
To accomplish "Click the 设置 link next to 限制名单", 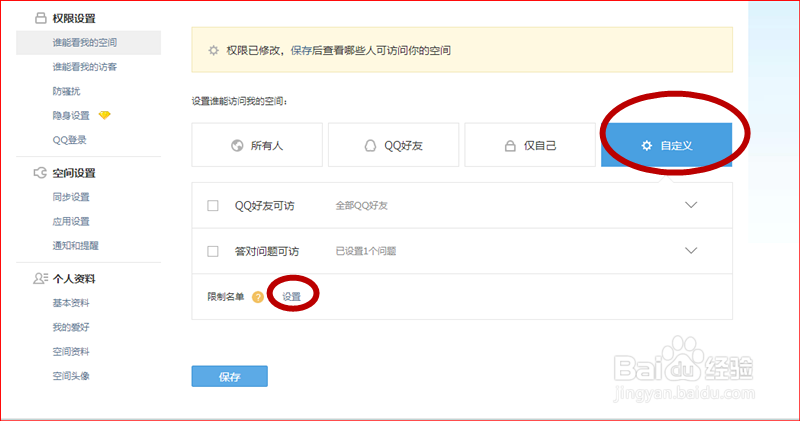I will point(292,297).
